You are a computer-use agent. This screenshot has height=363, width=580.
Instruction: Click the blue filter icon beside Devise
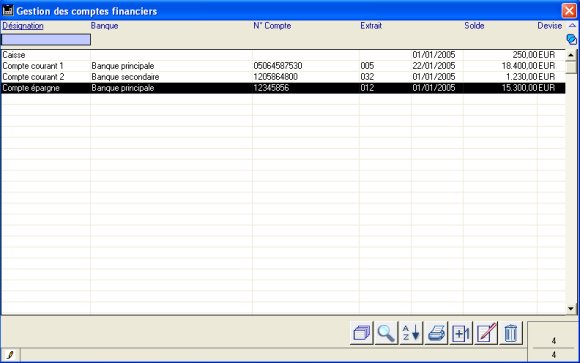(571, 39)
